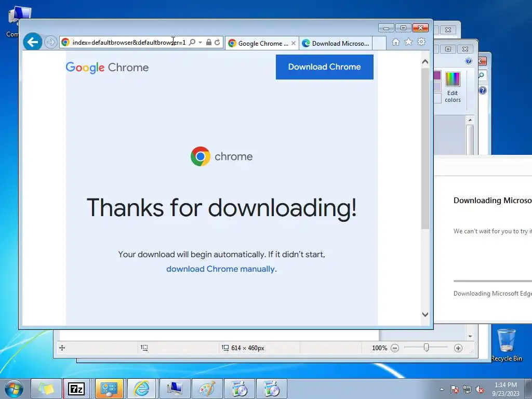Click the selection size icon in Paint status bar
532x399 pixels.
tap(144, 348)
